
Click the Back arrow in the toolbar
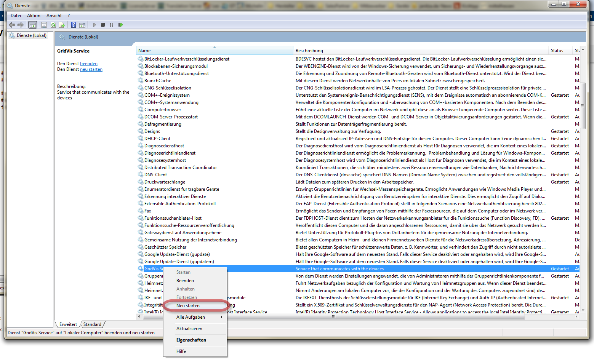tap(12, 25)
